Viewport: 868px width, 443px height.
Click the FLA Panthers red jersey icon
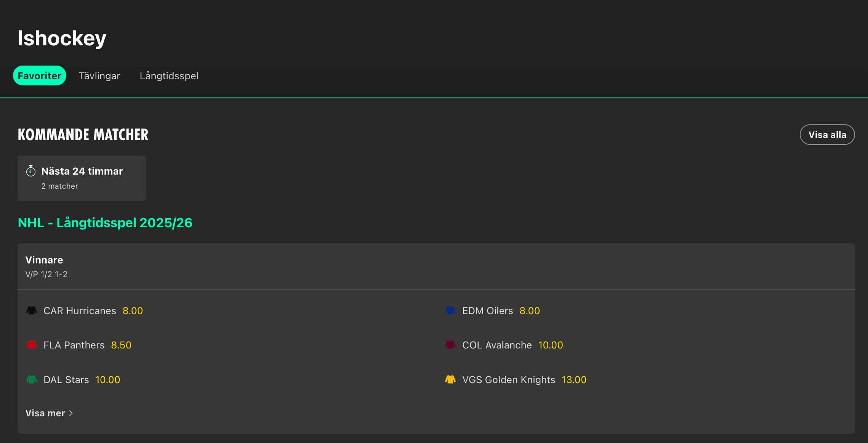(32, 345)
